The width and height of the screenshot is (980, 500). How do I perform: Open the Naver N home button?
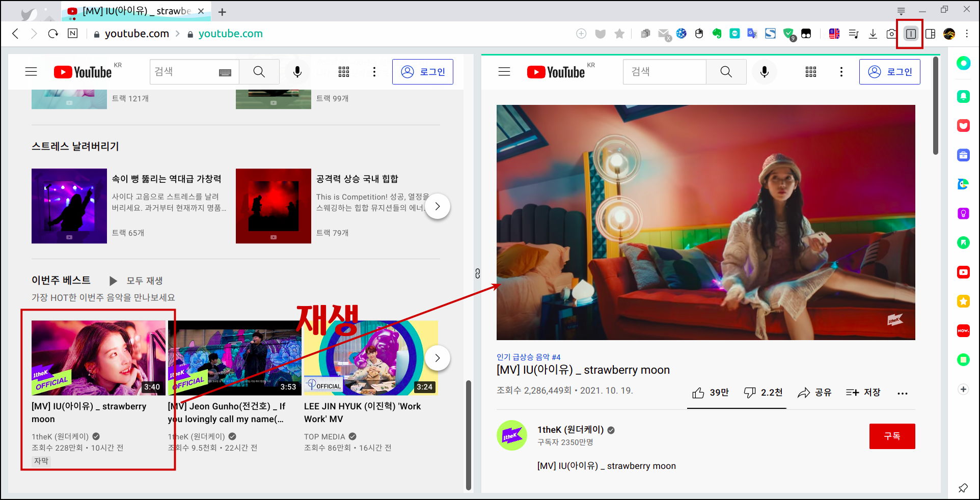point(73,33)
